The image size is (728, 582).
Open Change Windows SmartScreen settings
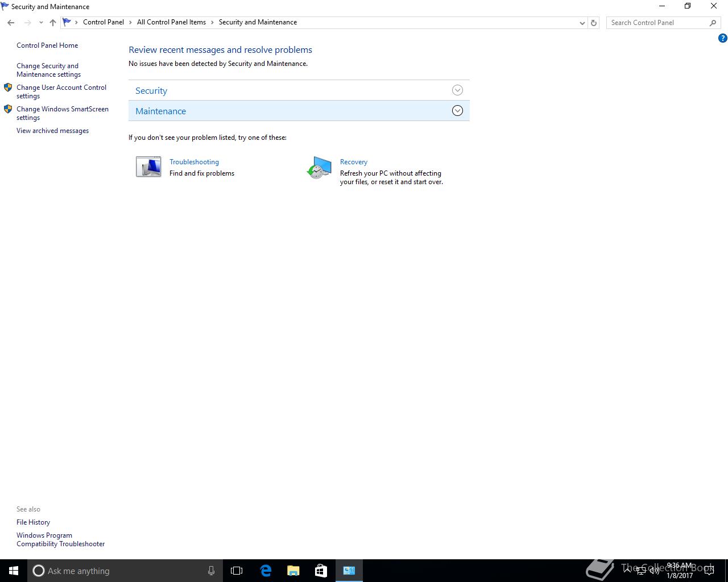[63, 113]
